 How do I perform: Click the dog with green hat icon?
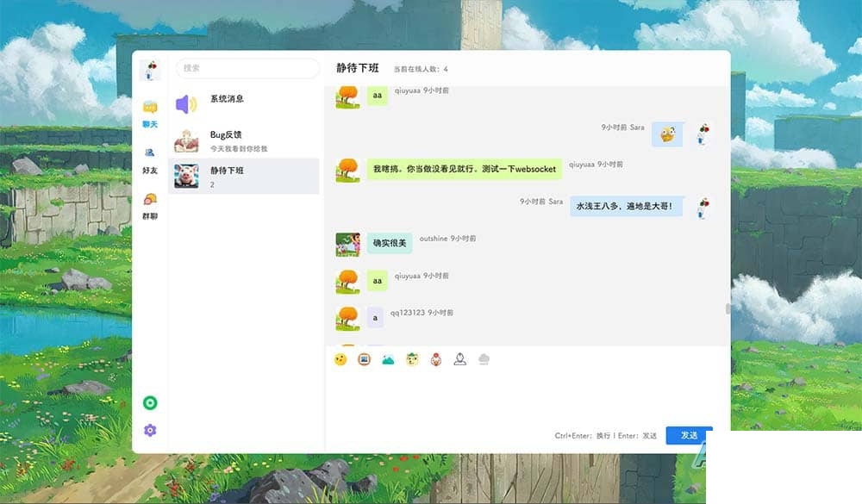click(x=412, y=359)
